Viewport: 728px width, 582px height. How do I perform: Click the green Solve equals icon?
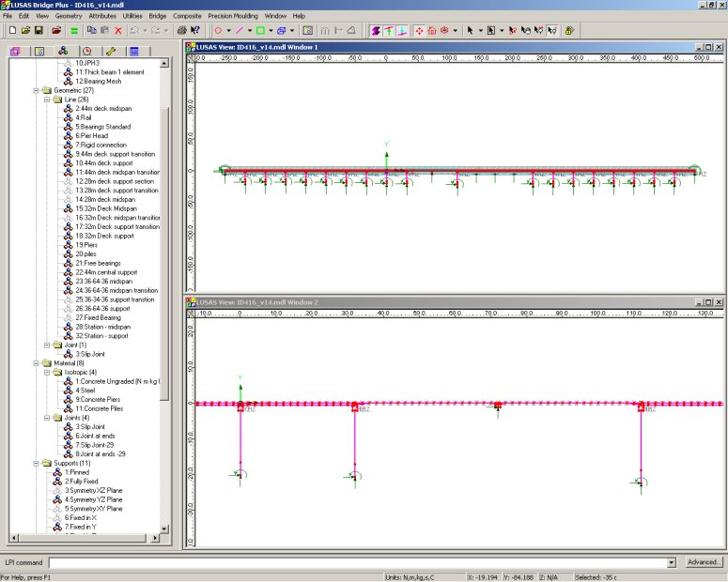click(73, 30)
